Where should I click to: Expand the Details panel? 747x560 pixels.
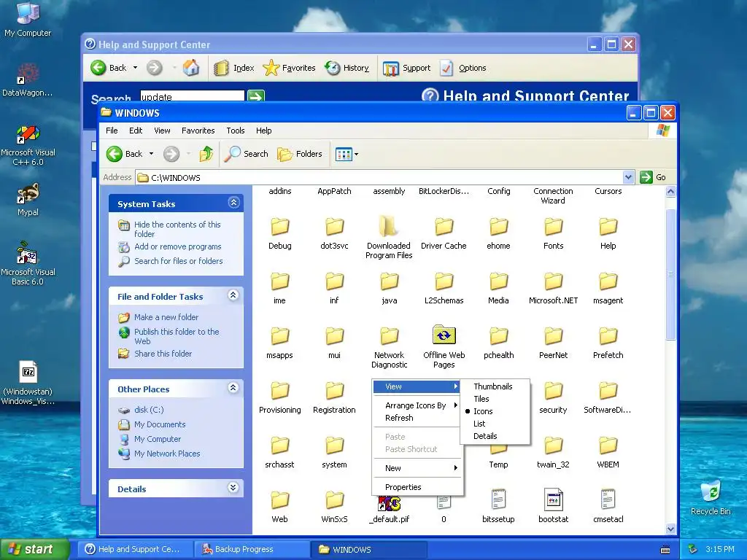[233, 488]
